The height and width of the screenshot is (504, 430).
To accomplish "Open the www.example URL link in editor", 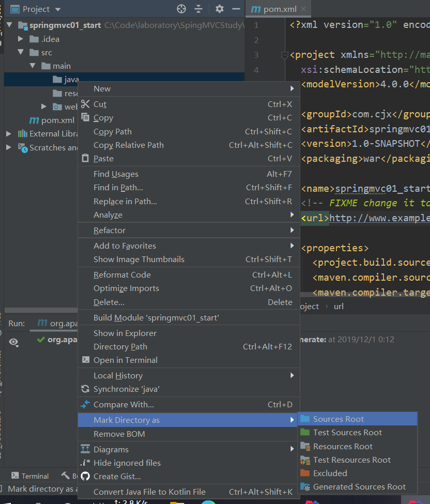I will 379,218.
